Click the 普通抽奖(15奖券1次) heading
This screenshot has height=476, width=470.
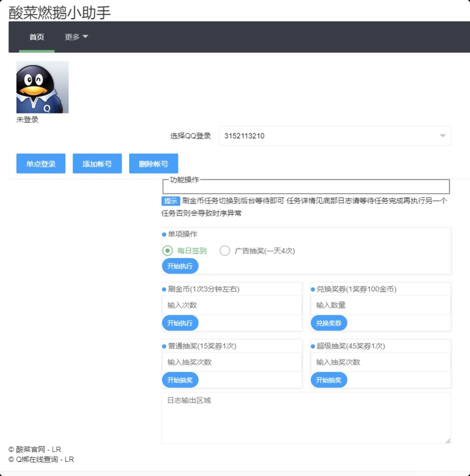tap(202, 346)
